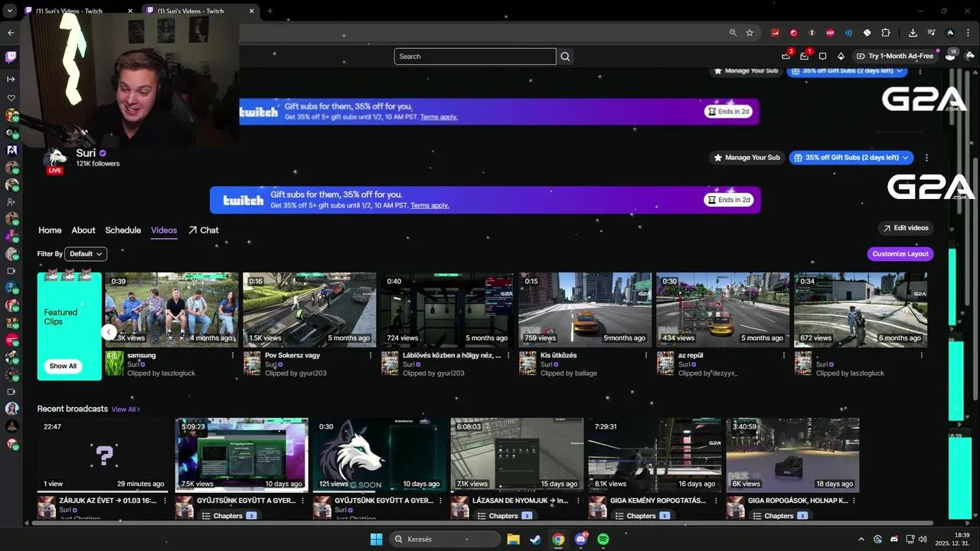Expand Chapters under the 3:40:59 broadcast

(779, 516)
